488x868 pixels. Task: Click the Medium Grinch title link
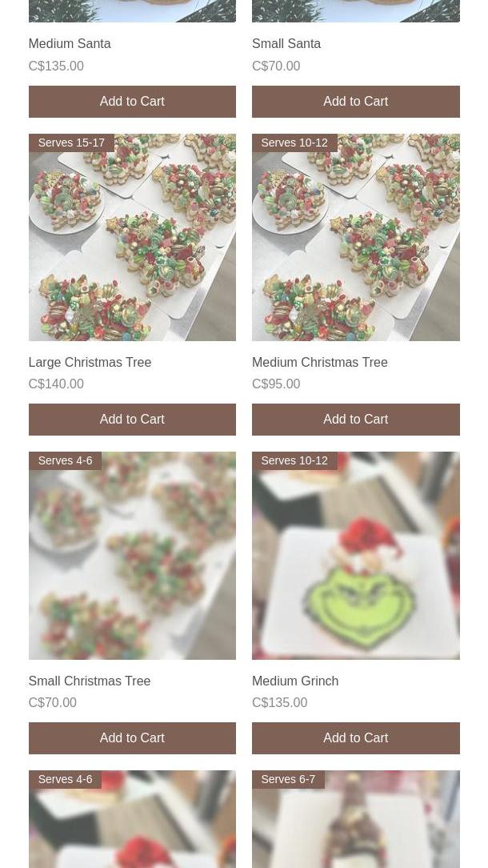coord(295,681)
